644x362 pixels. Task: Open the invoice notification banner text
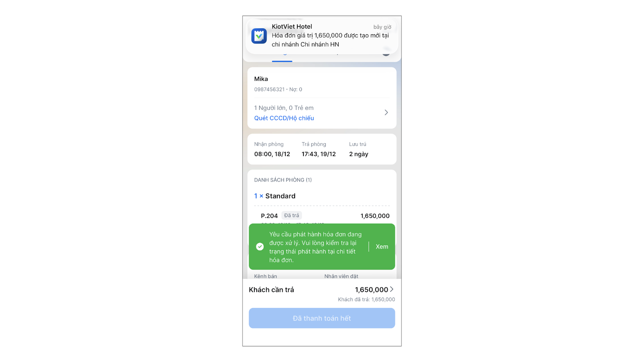pos(330,40)
